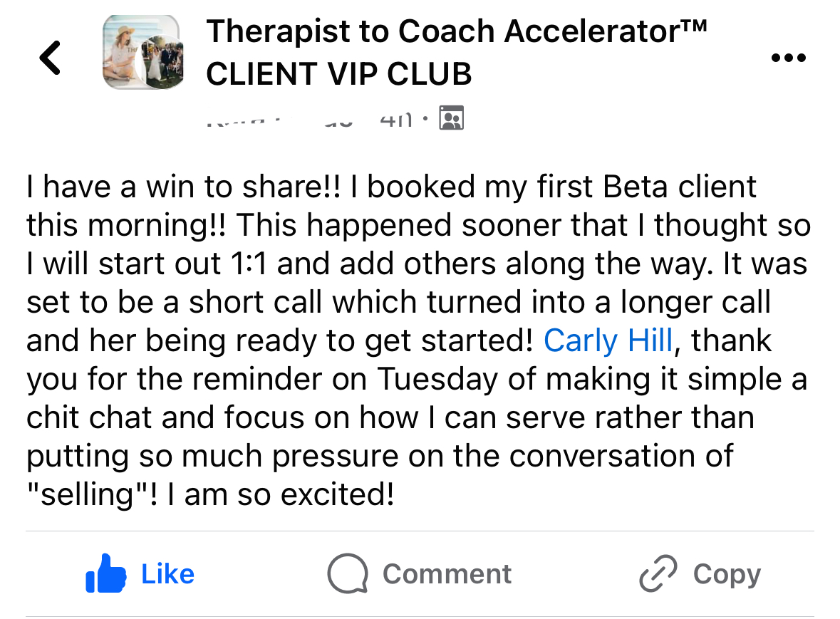Open the group avatar photo
The height and width of the screenshot is (619, 840).
(x=143, y=53)
